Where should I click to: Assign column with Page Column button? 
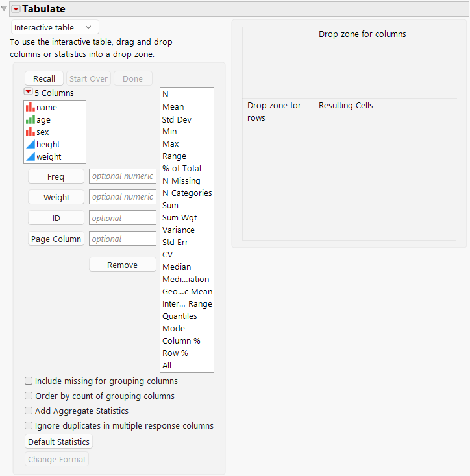tap(56, 239)
